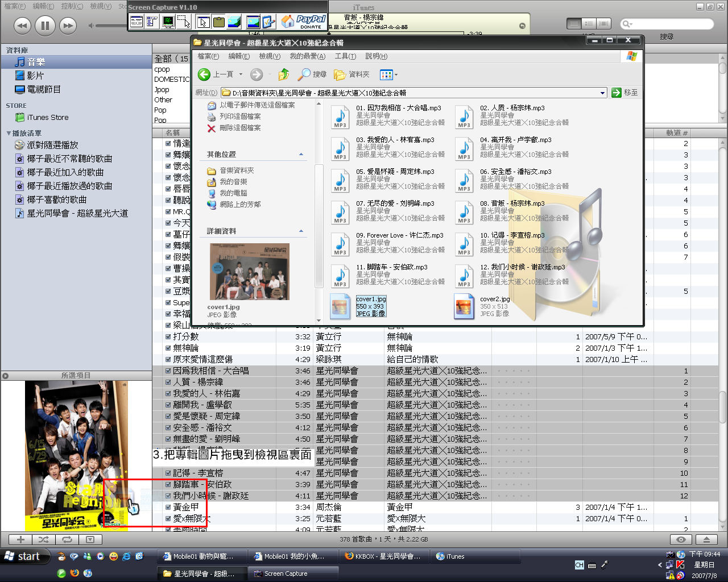
Task: Go to the previous track in iTunes
Action: tap(22, 26)
